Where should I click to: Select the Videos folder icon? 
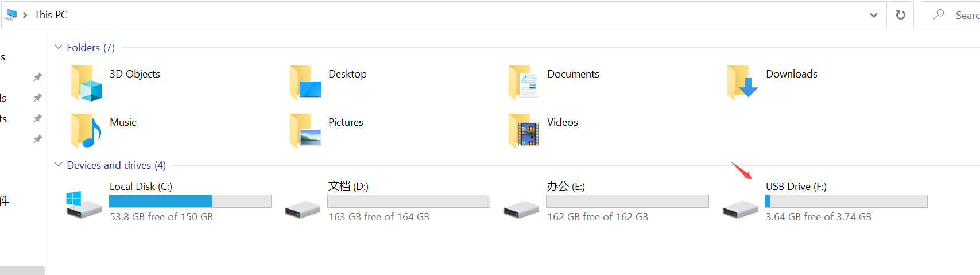pos(524,131)
